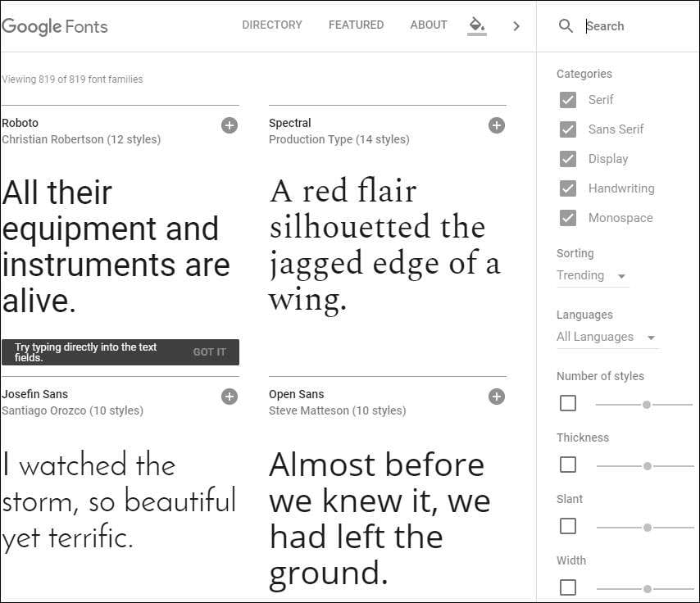Focus the Search input field

pos(639,26)
